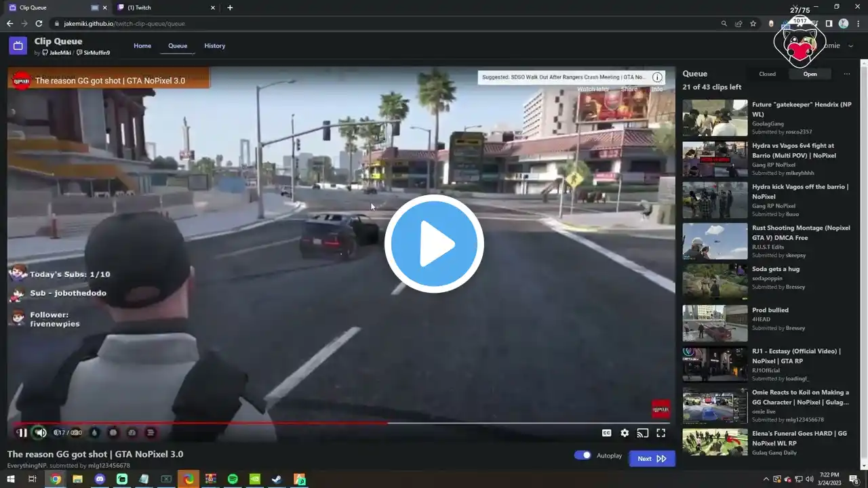Screen dimensions: 868x488
Task: Enter fullscreen mode in the video player
Action: (x=660, y=433)
